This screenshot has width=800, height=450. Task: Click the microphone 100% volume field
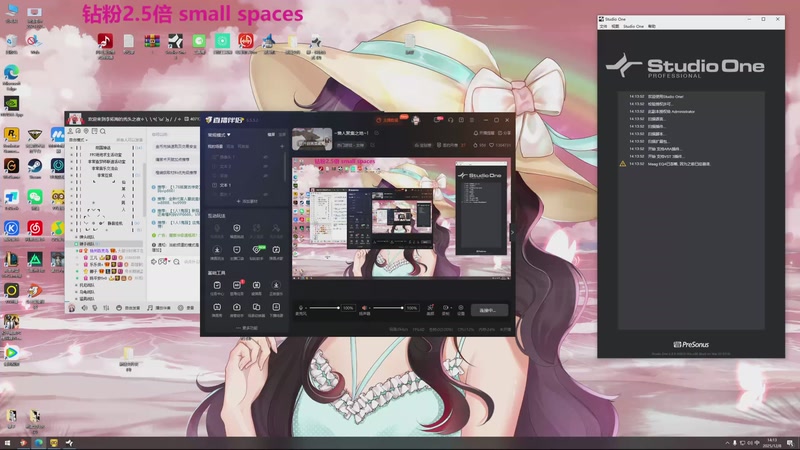(348, 308)
